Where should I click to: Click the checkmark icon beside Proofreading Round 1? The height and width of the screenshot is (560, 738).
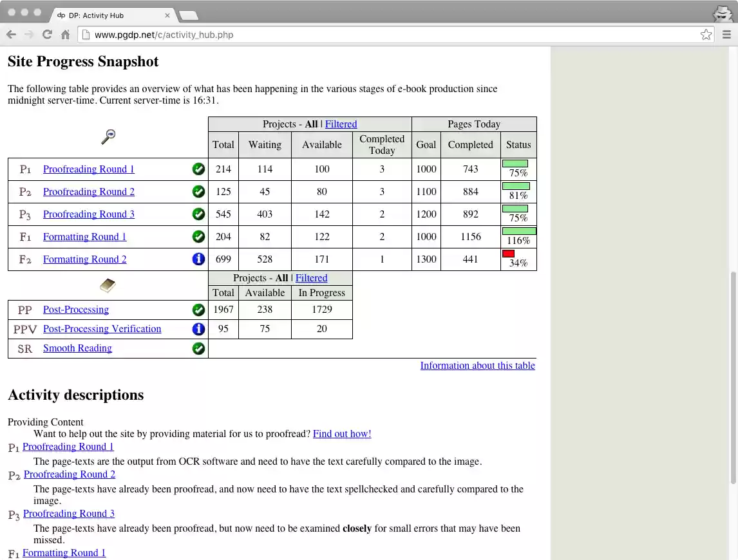coord(198,169)
